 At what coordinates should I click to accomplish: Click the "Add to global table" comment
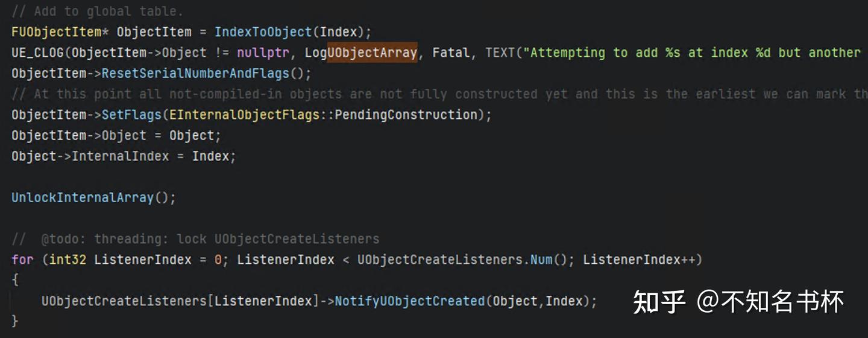(97, 11)
